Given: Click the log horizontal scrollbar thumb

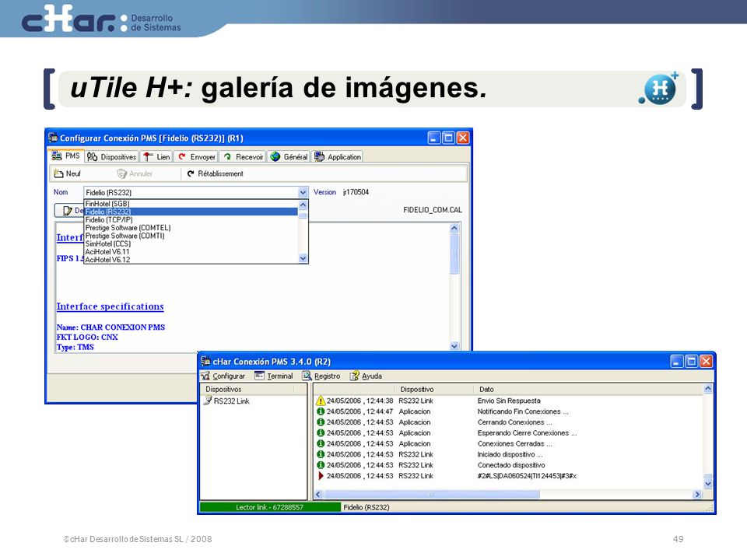Looking at the screenshot, I should [431, 495].
